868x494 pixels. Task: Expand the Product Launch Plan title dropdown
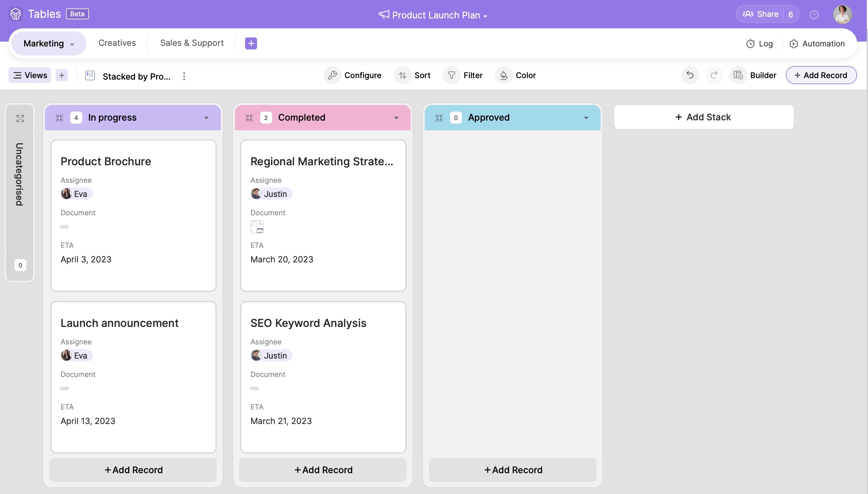coord(485,16)
